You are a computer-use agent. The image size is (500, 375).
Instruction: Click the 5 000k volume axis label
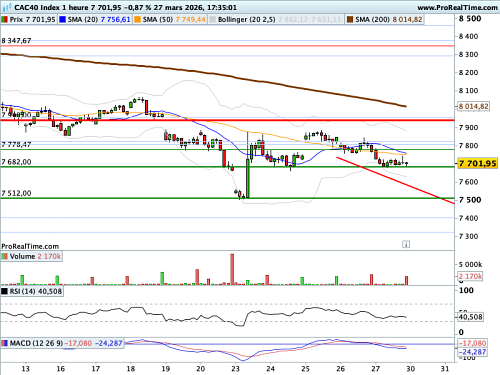[471, 265]
